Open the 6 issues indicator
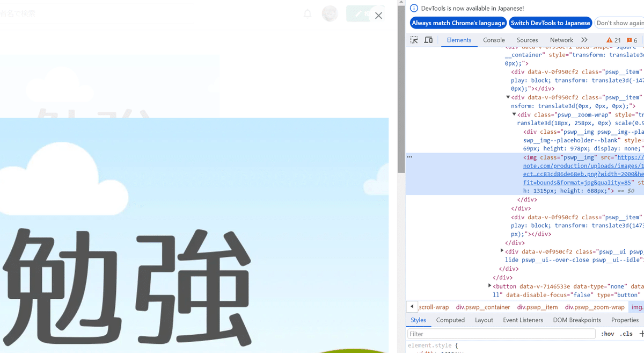Viewport: 644px width, 353px height. [632, 40]
